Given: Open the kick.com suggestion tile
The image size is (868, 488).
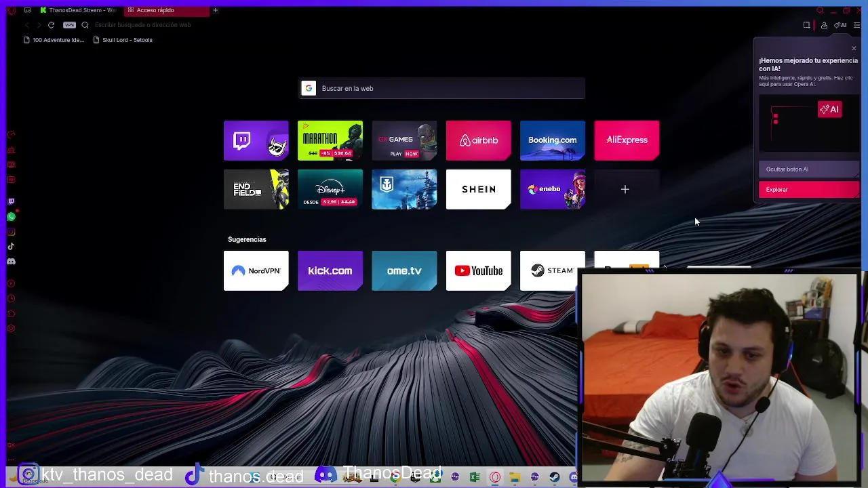Looking at the screenshot, I should pos(330,270).
